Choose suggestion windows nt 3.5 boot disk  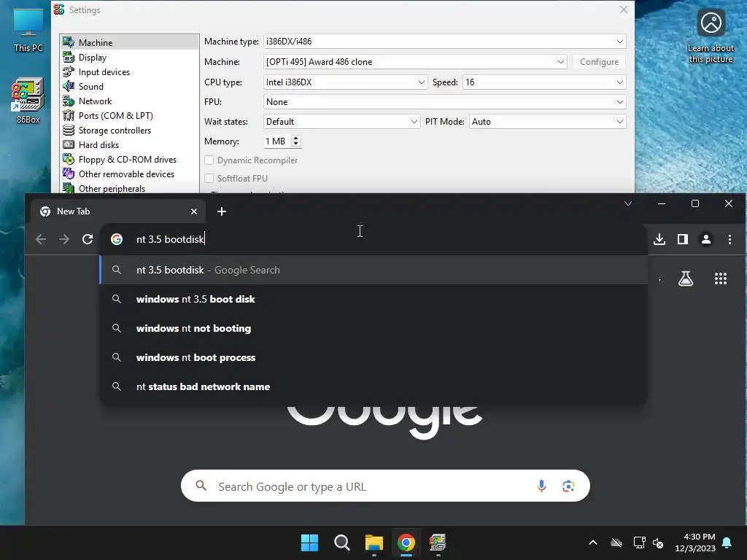373,299
